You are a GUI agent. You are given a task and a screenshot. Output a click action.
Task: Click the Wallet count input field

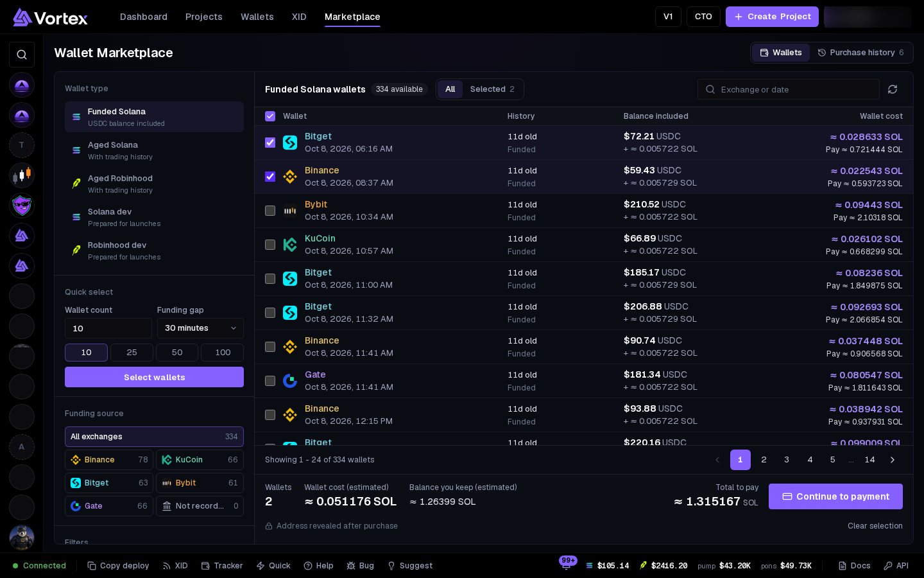(108, 328)
